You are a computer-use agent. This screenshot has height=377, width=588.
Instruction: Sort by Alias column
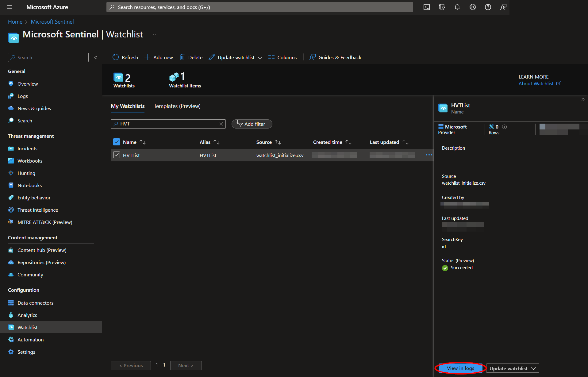(209, 142)
